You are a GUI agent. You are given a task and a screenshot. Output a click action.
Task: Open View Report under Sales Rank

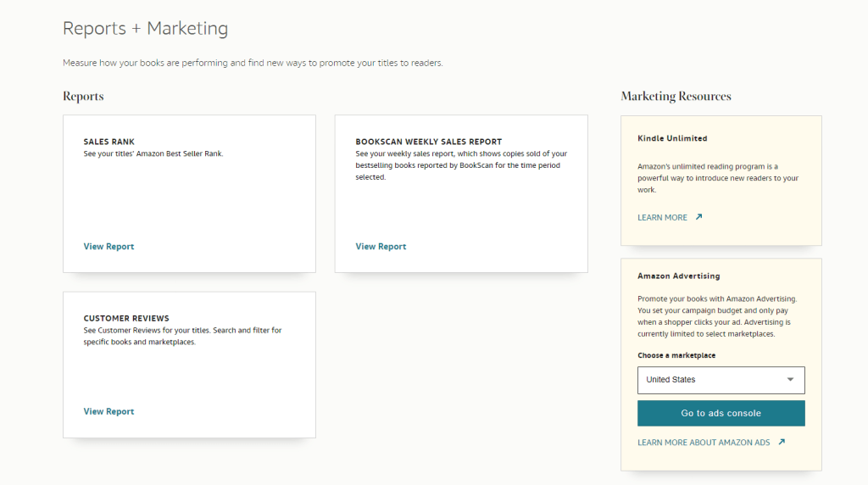[108, 247]
